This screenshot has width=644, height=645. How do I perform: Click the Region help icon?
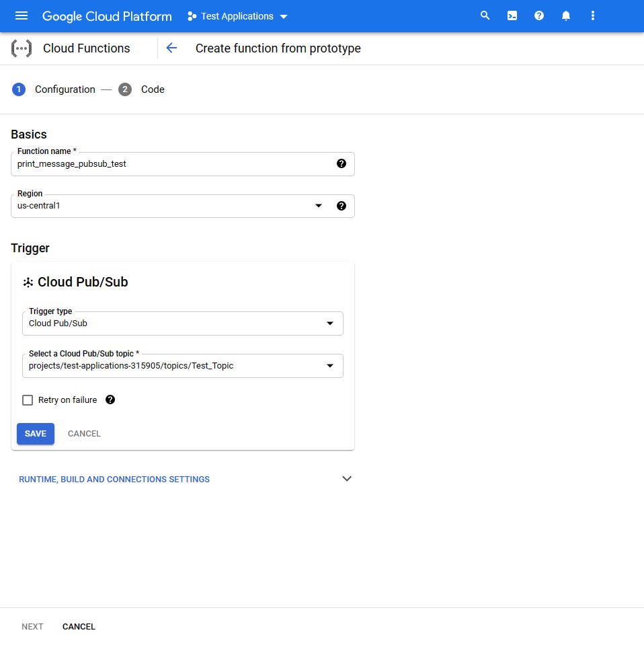[x=341, y=206]
